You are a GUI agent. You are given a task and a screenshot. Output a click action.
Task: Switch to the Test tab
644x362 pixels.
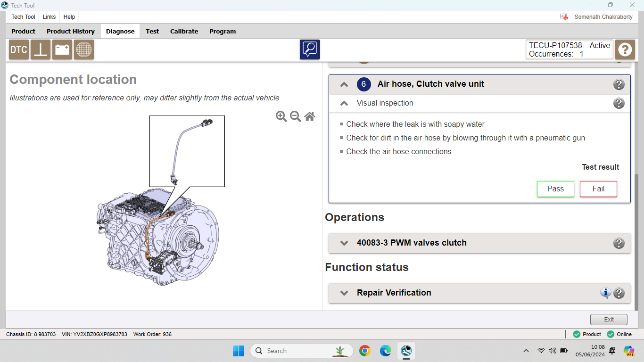152,31
